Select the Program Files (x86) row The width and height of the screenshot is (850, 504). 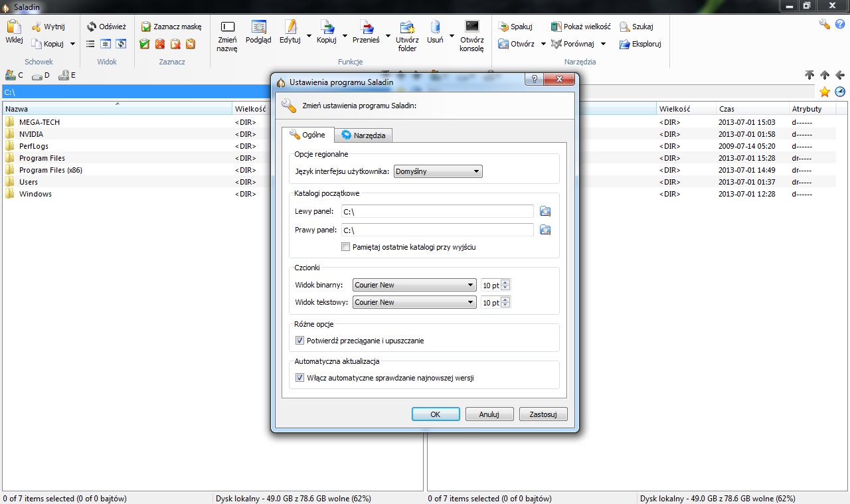click(x=135, y=170)
